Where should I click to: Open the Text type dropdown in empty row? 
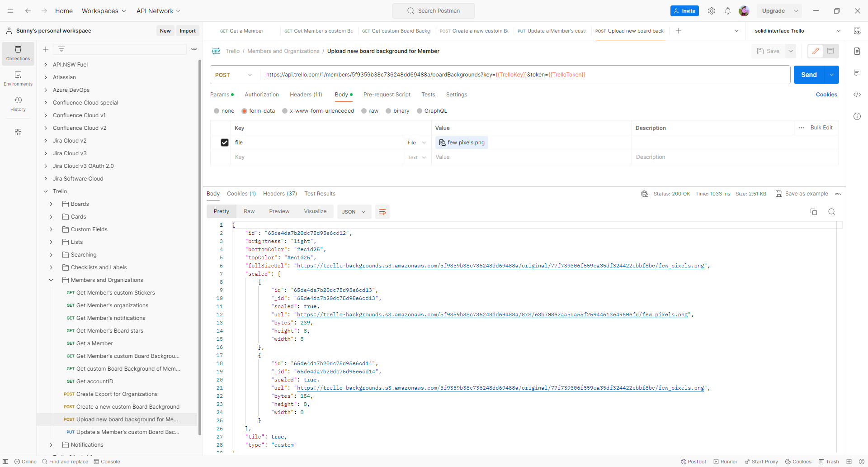pyautogui.click(x=417, y=157)
